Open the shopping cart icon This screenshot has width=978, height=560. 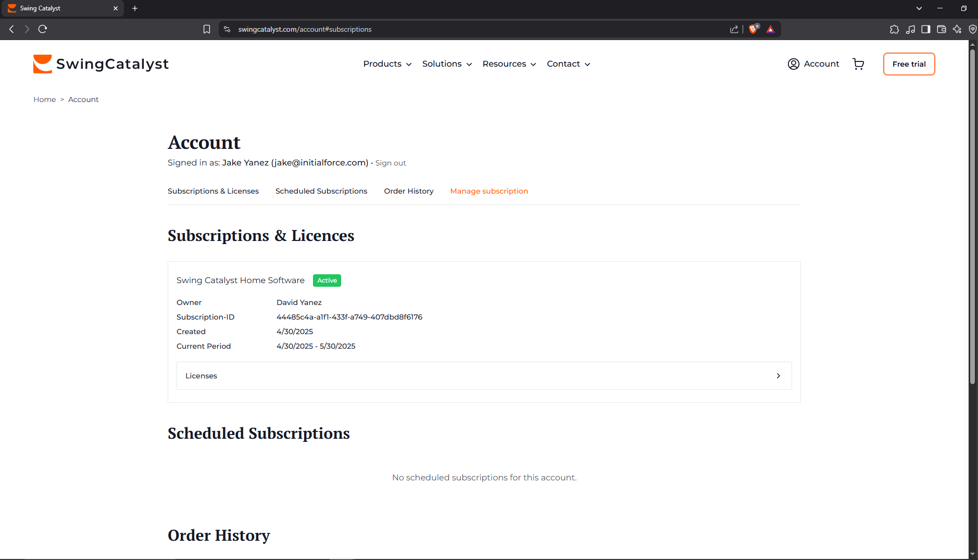click(x=858, y=64)
